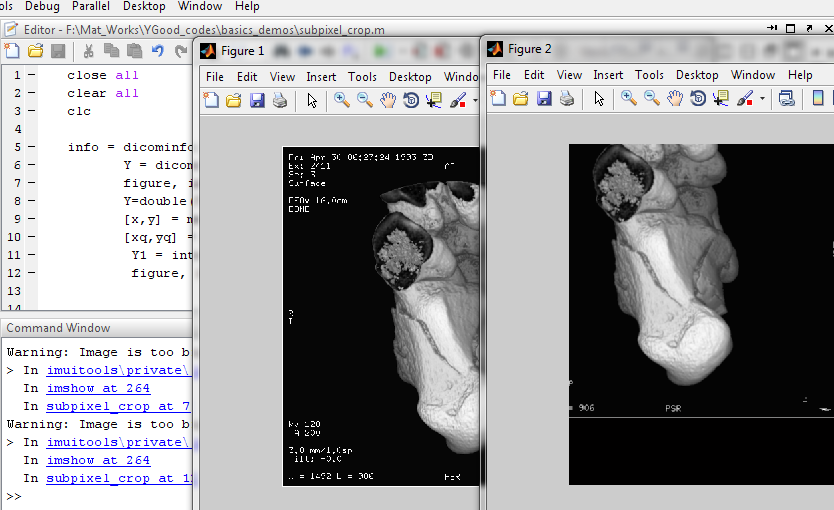
Task: Save figure icon in Figure 2 toolbar
Action: click(x=544, y=98)
